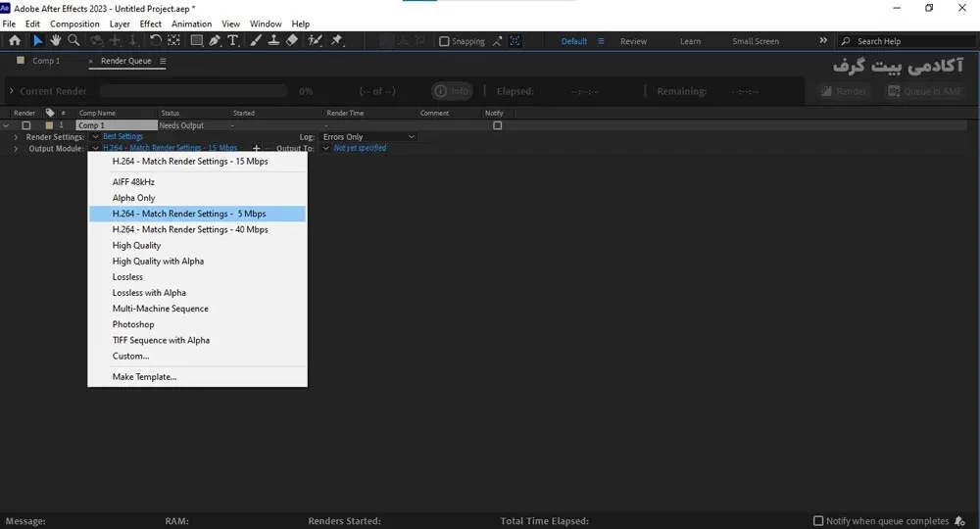980x529 pixels.
Task: Select the Rotation tool
Action: pos(155,40)
